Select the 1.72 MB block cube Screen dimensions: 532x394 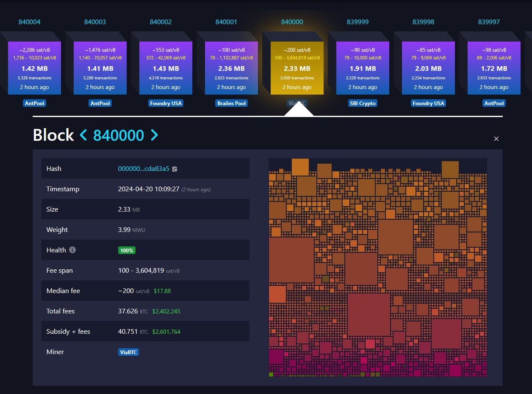tap(494, 68)
